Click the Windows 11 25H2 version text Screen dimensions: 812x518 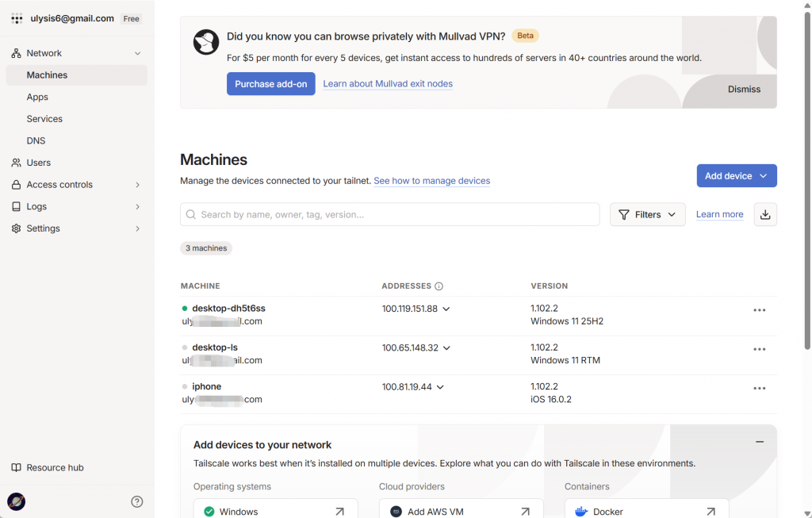[x=566, y=321]
